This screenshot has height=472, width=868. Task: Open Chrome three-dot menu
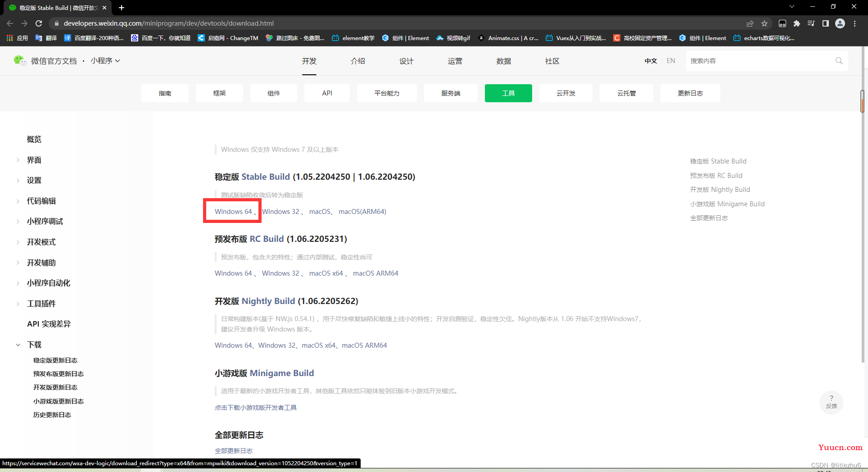(855, 23)
